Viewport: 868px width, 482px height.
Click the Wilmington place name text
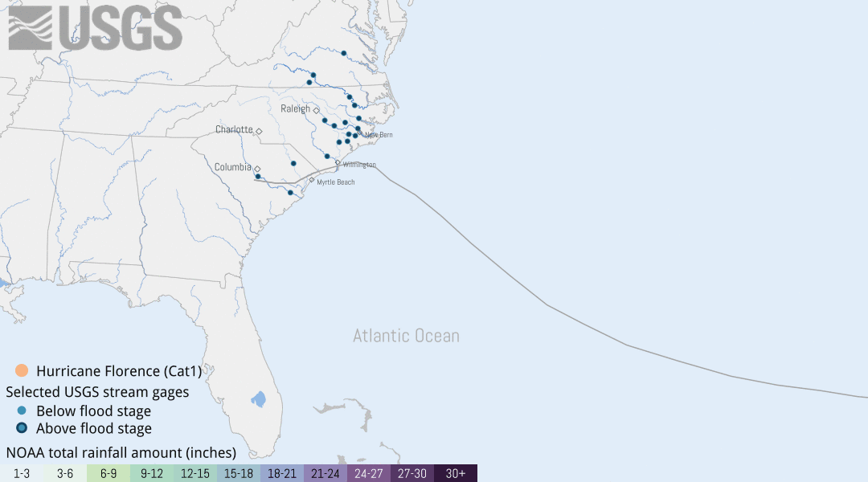click(359, 164)
